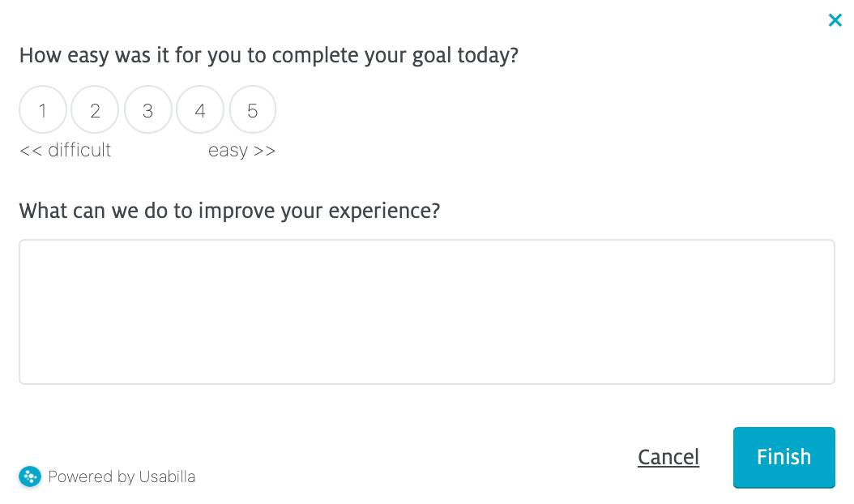Viewport: 854px width, 504px height.
Task: Click the "easy >>" scale label
Action: (x=241, y=151)
